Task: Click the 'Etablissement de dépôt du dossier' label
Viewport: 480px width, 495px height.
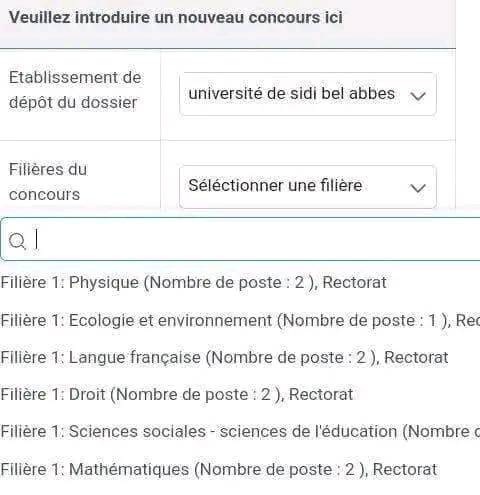Action: click(x=75, y=90)
